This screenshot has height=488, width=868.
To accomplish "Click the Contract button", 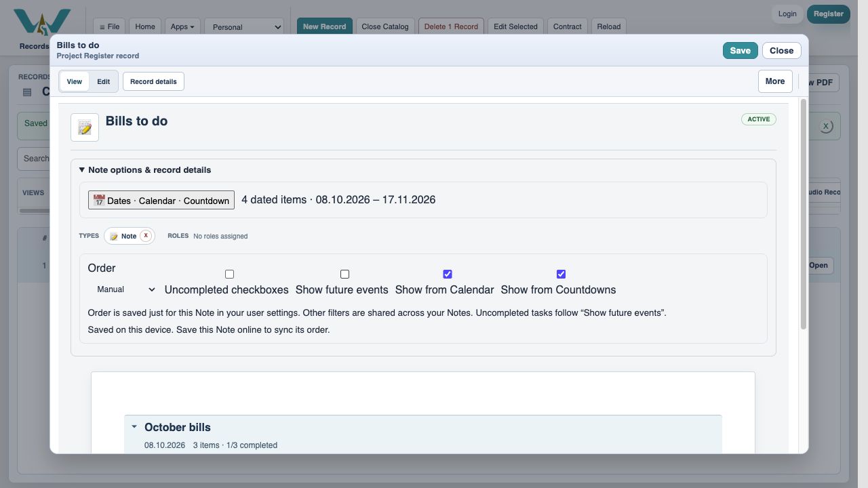I will pyautogui.click(x=567, y=26).
